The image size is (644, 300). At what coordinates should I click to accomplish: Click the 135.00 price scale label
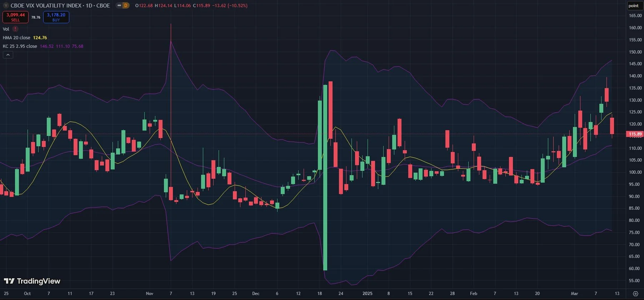[635, 88]
